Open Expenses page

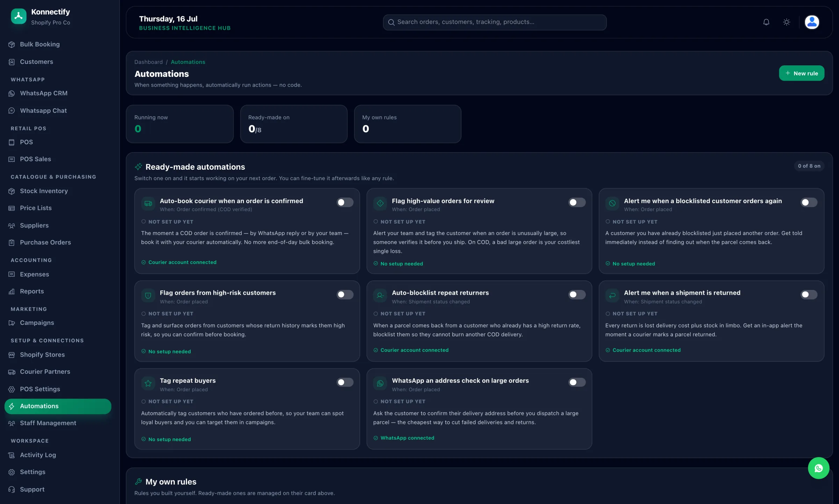click(x=58, y=275)
